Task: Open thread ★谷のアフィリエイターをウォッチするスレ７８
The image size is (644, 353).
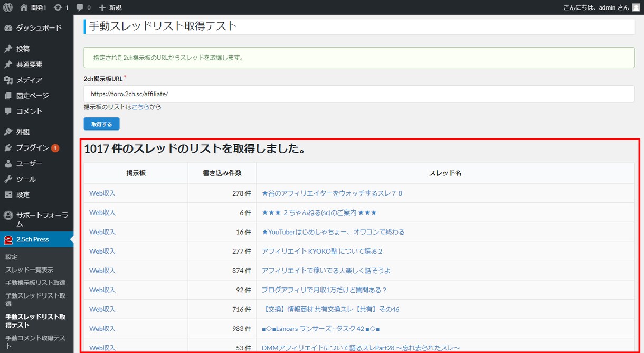Action: coord(332,193)
